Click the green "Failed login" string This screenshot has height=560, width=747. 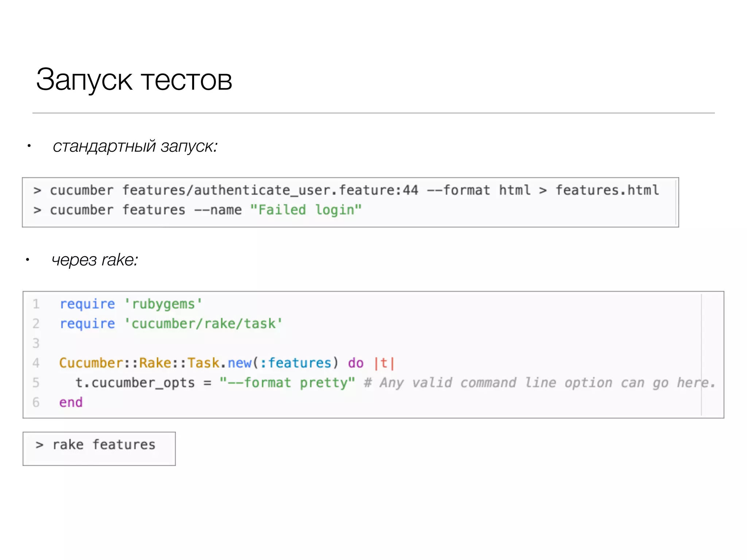pos(306,210)
